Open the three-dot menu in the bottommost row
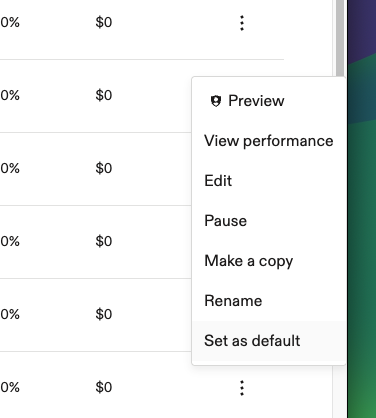The height and width of the screenshot is (418, 376). 242,388
